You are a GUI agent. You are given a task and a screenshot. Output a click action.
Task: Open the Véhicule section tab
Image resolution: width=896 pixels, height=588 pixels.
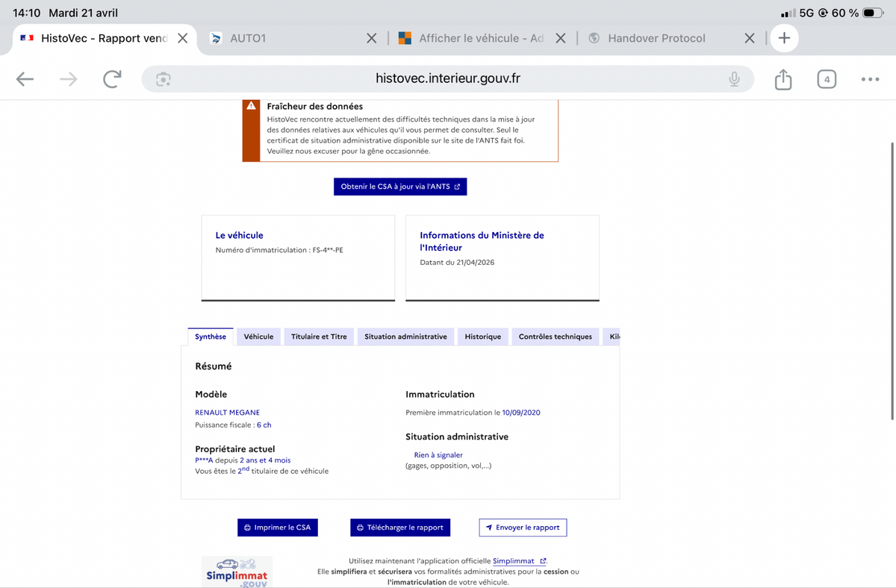(x=258, y=337)
